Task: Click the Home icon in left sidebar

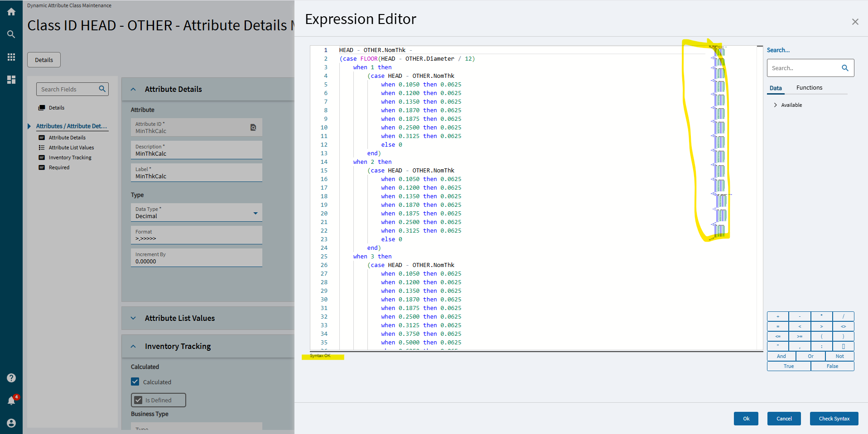Action: pos(11,12)
